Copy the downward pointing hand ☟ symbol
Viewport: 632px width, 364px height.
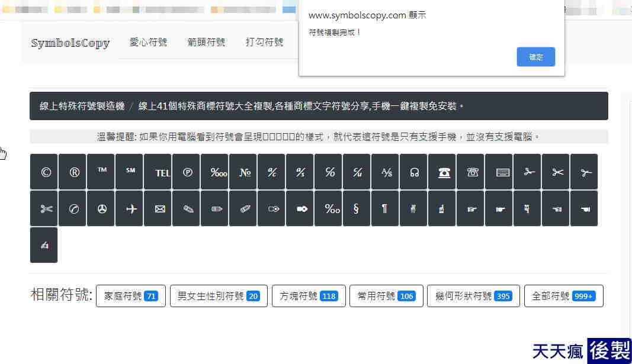point(527,208)
